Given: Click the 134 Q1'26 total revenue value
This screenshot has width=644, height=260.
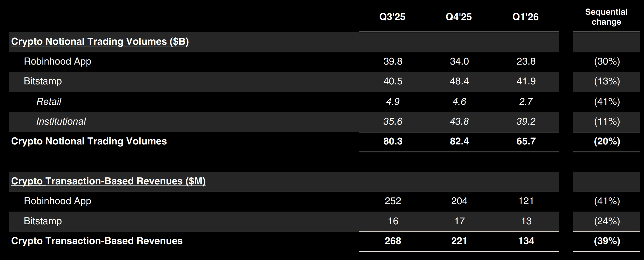Looking at the screenshot, I should [x=526, y=241].
